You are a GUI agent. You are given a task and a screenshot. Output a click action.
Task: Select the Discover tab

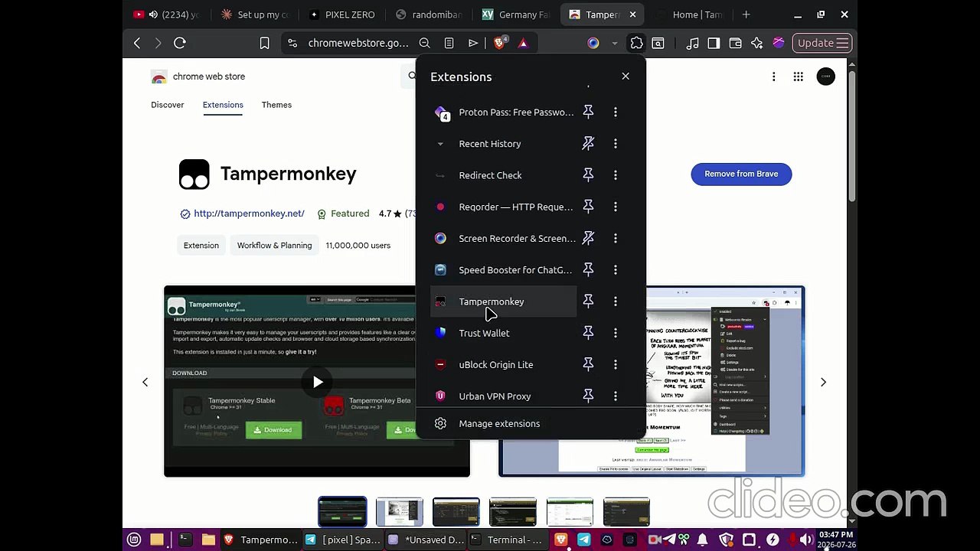tap(167, 105)
